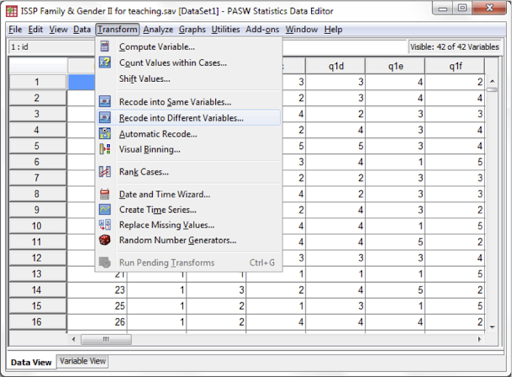Select Create Time Series menu item
The width and height of the screenshot is (512, 377).
pos(158,210)
